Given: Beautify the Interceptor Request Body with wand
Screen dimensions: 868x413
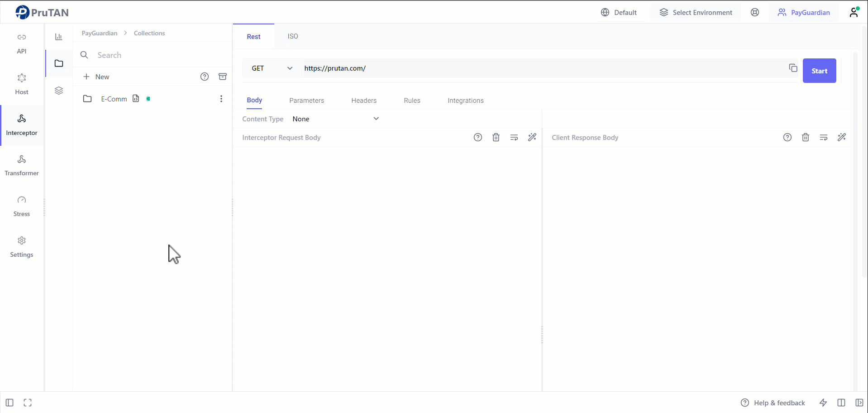Looking at the screenshot, I should coord(532,137).
